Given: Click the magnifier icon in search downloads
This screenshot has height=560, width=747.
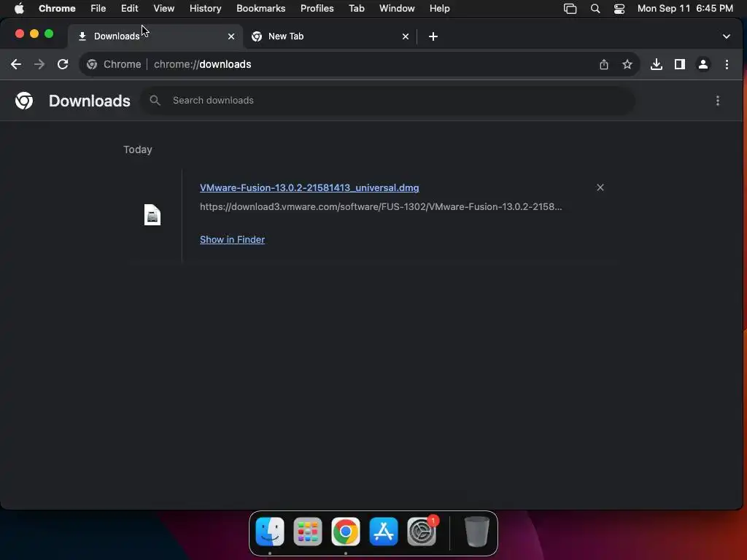Looking at the screenshot, I should click(155, 101).
